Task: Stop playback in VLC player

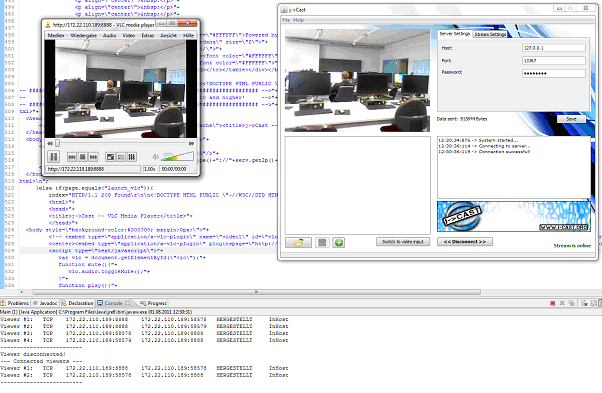Action: pyautogui.click(x=83, y=157)
